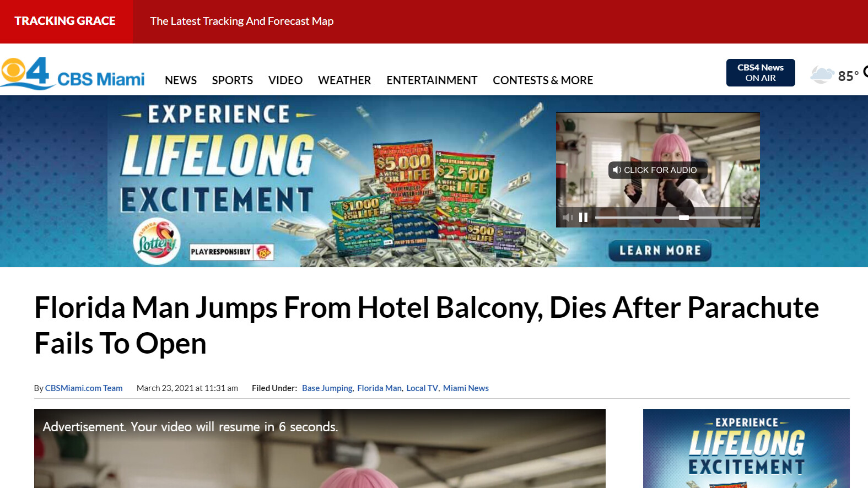The width and height of the screenshot is (868, 488).
Task: Click the CBS4 eye logo
Action: (x=25, y=72)
